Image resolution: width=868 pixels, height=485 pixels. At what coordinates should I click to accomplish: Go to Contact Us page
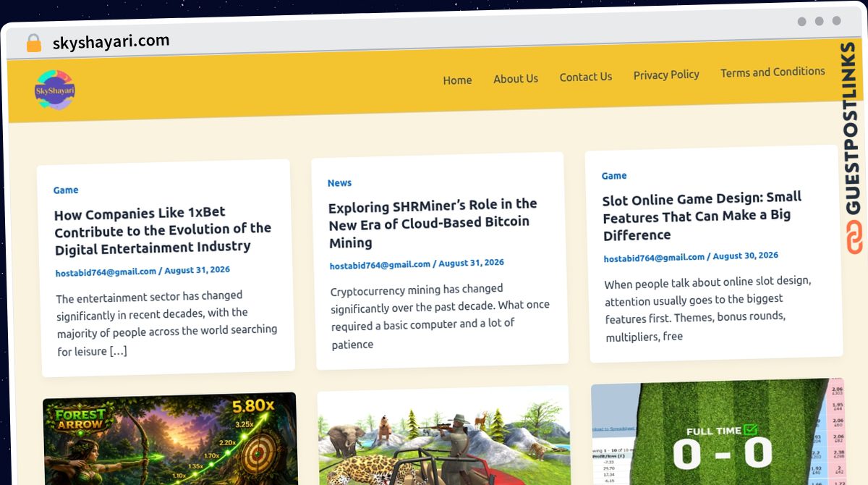click(586, 77)
